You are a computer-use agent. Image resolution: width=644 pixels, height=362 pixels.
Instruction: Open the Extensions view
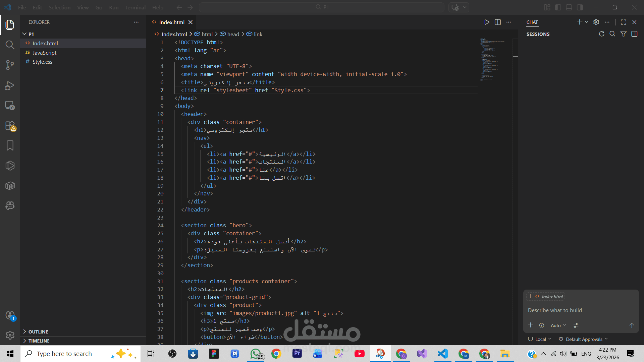pyautogui.click(x=10, y=126)
